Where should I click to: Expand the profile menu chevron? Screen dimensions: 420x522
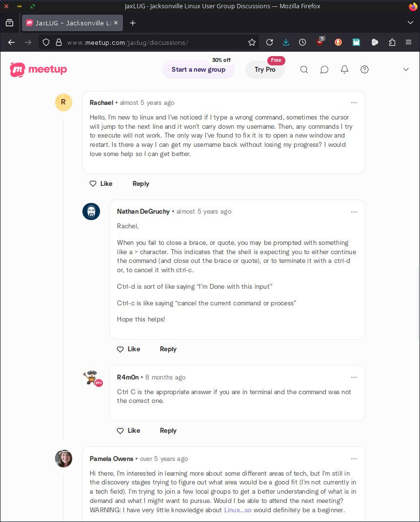click(x=406, y=70)
